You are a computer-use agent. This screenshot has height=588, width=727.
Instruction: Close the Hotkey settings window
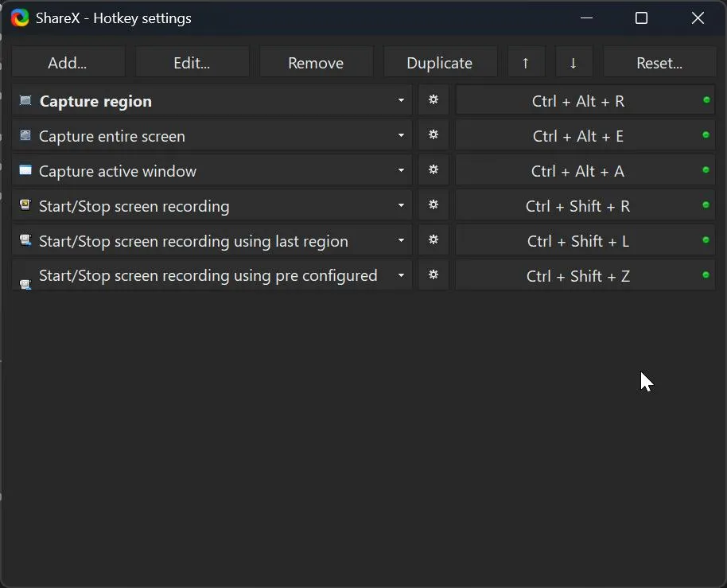pos(698,18)
